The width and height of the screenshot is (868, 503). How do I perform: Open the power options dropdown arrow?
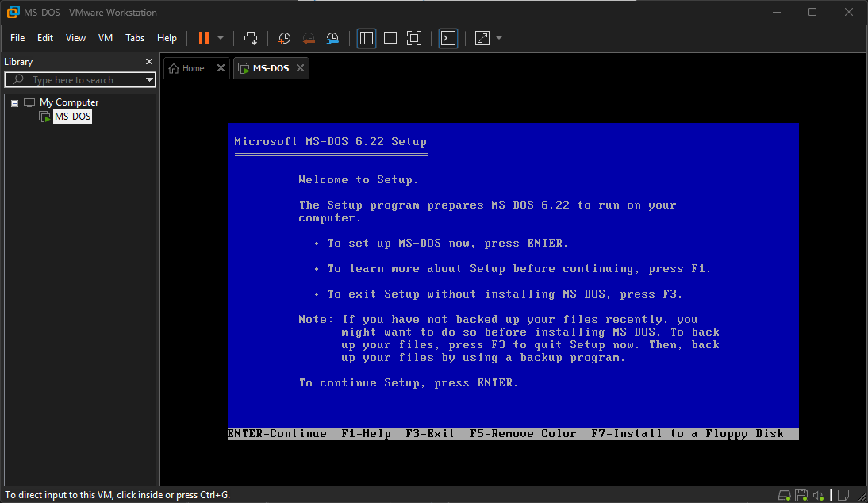pos(221,38)
